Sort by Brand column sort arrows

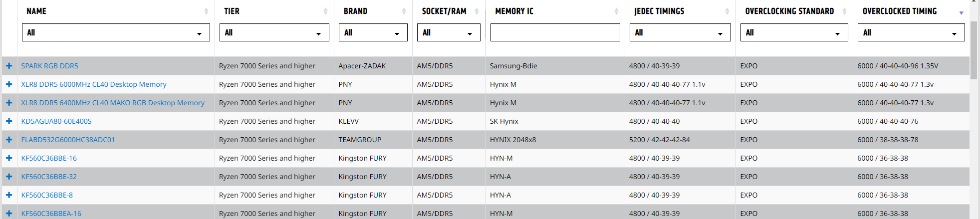pyautogui.click(x=404, y=11)
